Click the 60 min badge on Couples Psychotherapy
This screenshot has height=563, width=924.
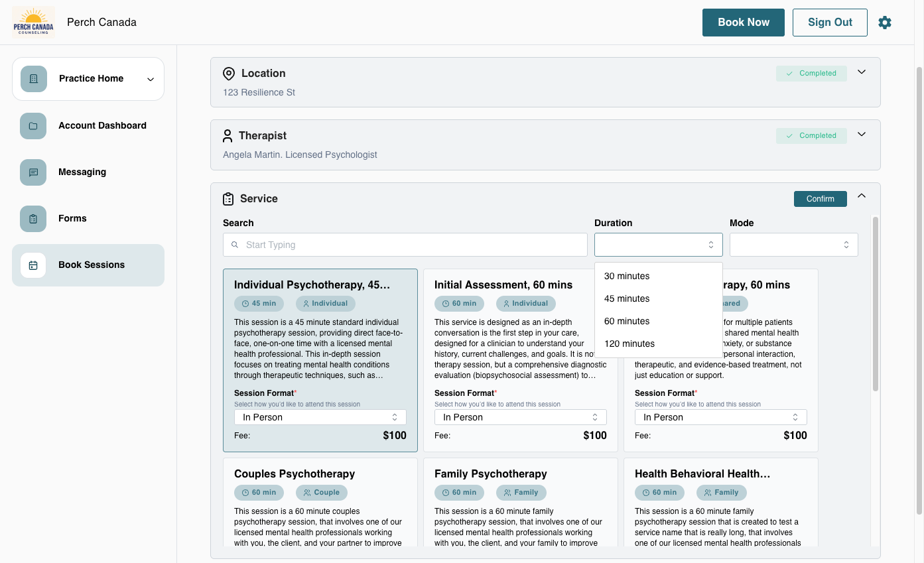(x=259, y=493)
